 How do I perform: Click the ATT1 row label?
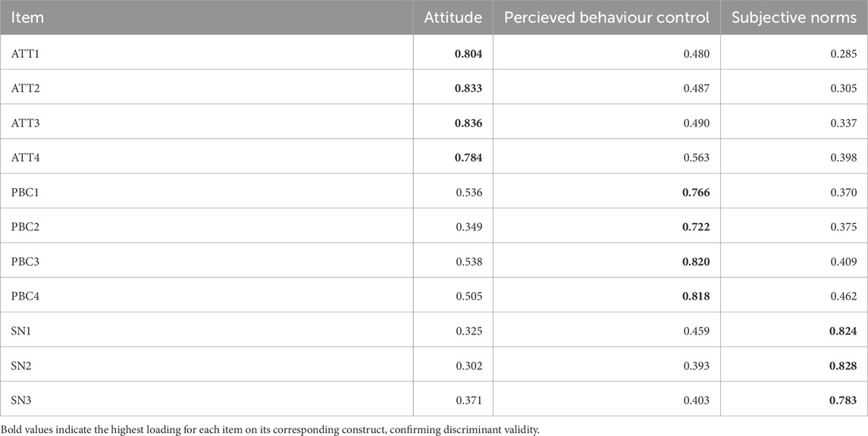coord(25,53)
